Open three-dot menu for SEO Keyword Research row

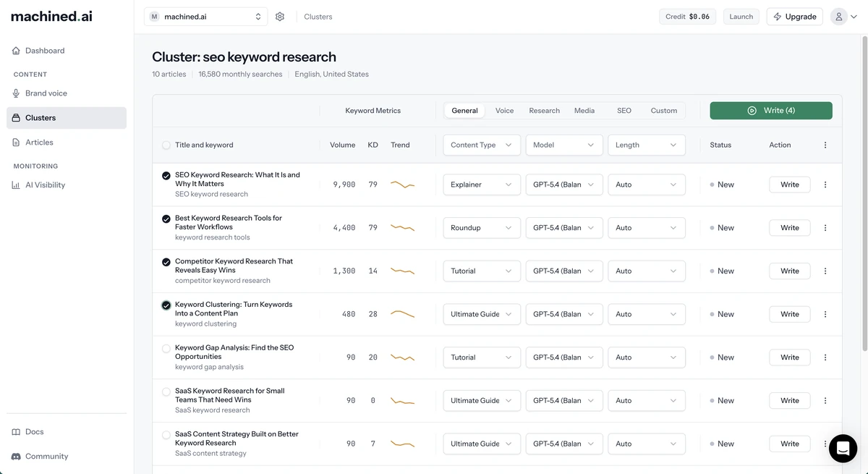point(825,185)
